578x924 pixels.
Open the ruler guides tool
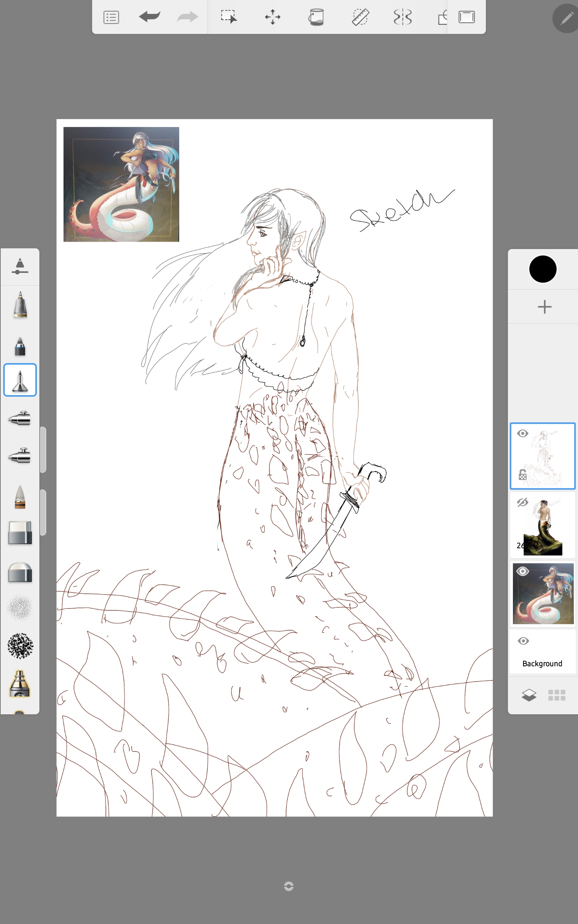[360, 17]
